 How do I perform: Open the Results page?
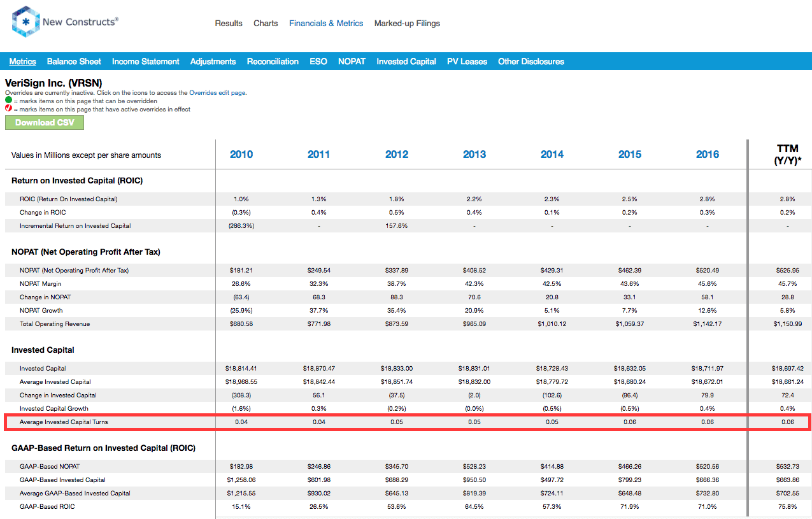[229, 24]
